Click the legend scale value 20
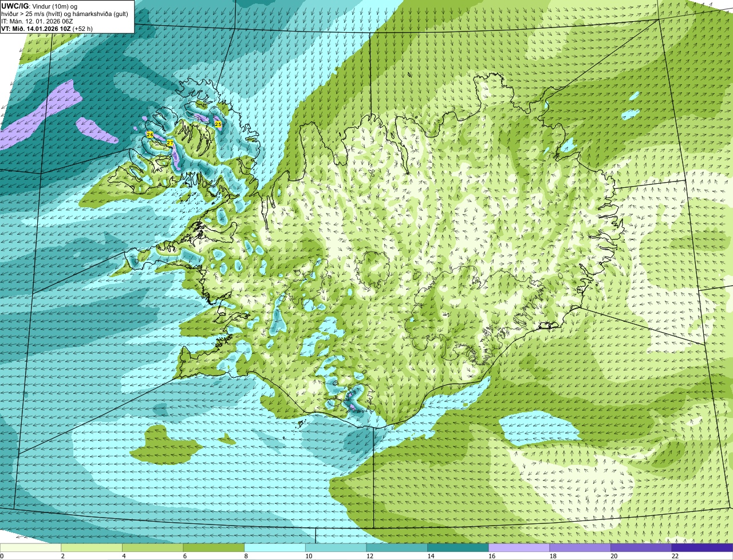 point(614,556)
